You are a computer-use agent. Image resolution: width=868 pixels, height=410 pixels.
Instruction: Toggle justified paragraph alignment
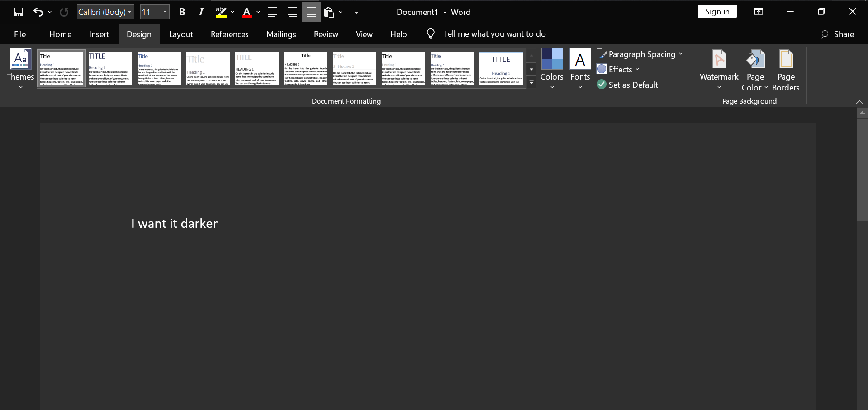point(312,12)
